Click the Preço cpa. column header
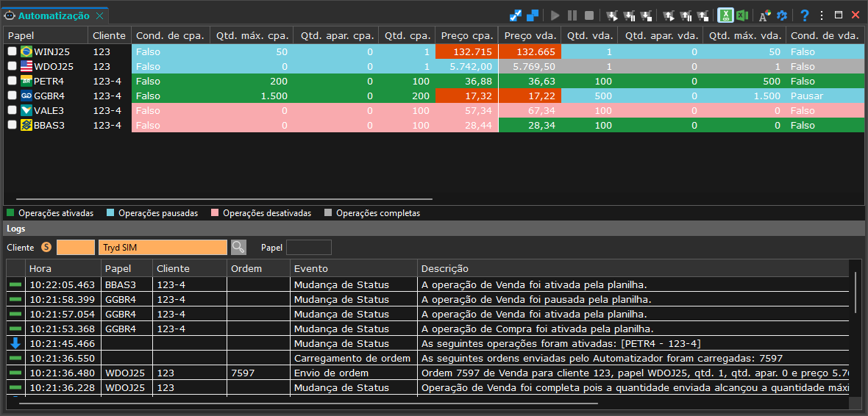Image resolution: width=868 pixels, height=416 pixels. coord(466,36)
